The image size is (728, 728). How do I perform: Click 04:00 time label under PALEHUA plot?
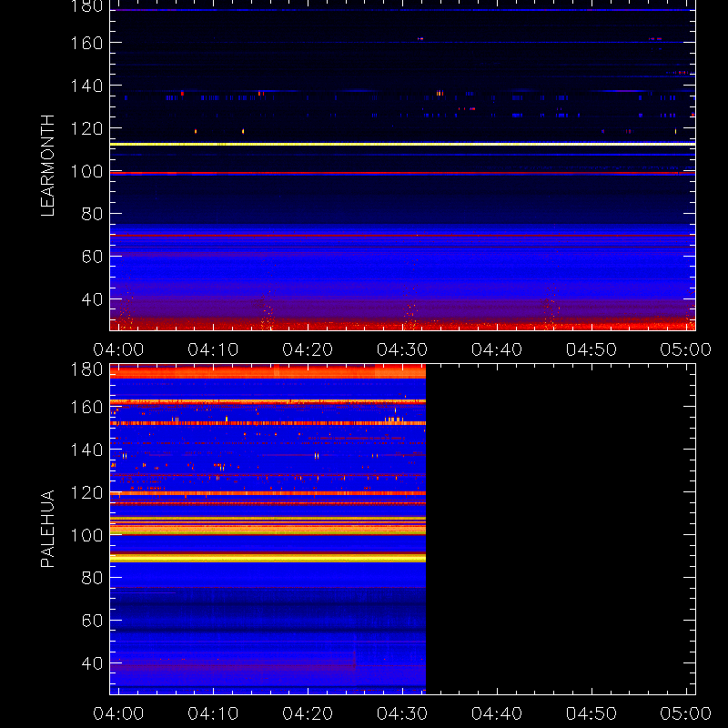(x=118, y=713)
